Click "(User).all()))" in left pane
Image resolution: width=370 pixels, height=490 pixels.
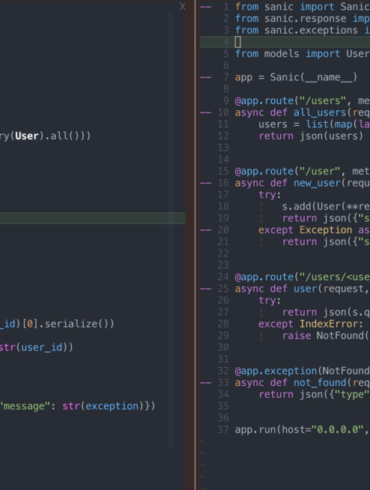[51, 136]
